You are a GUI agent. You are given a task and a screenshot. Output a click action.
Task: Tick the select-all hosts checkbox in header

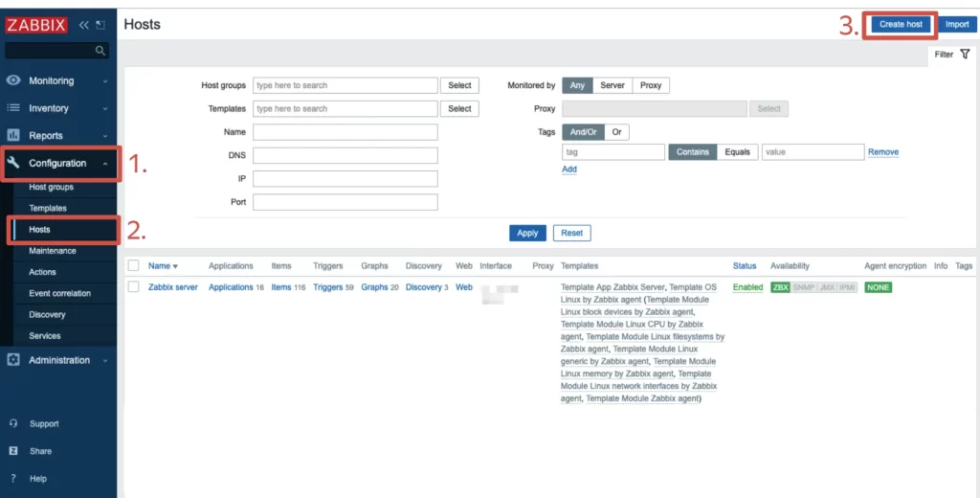(133, 266)
